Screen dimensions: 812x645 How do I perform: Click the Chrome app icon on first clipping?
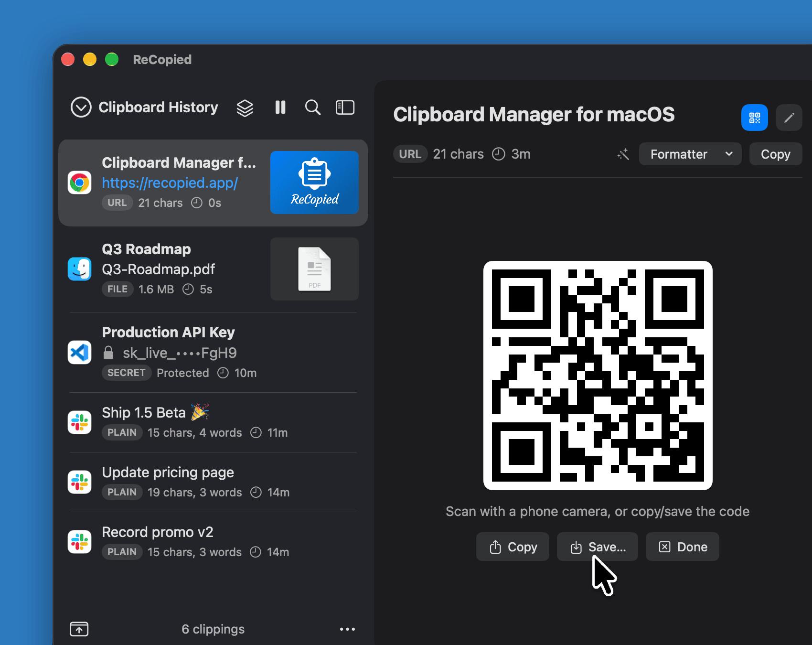pos(79,183)
